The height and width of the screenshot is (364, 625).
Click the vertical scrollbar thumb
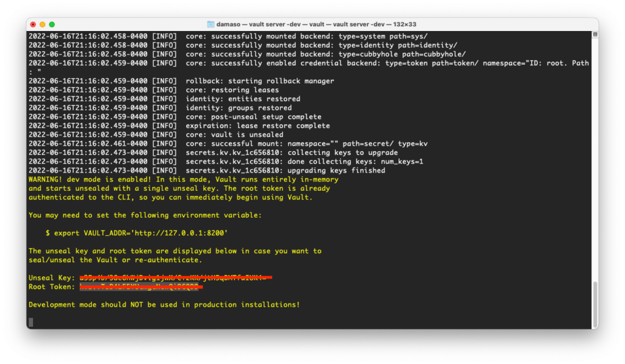594,304
